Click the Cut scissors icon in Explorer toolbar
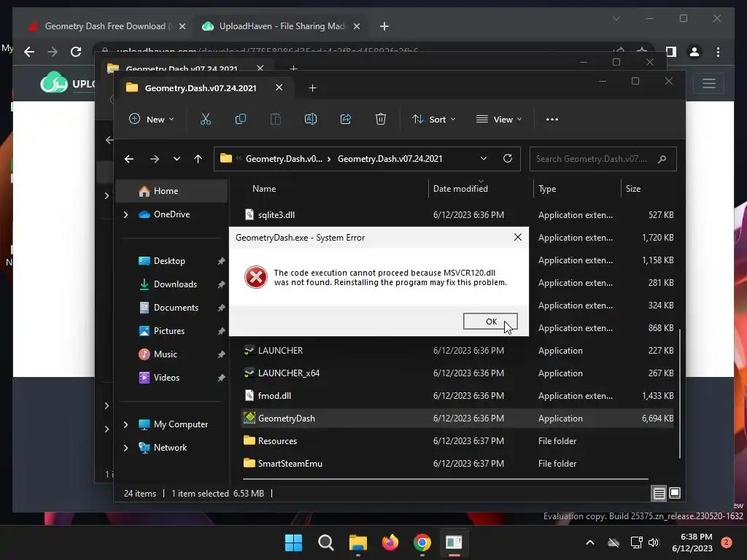The image size is (747, 560). (x=205, y=119)
